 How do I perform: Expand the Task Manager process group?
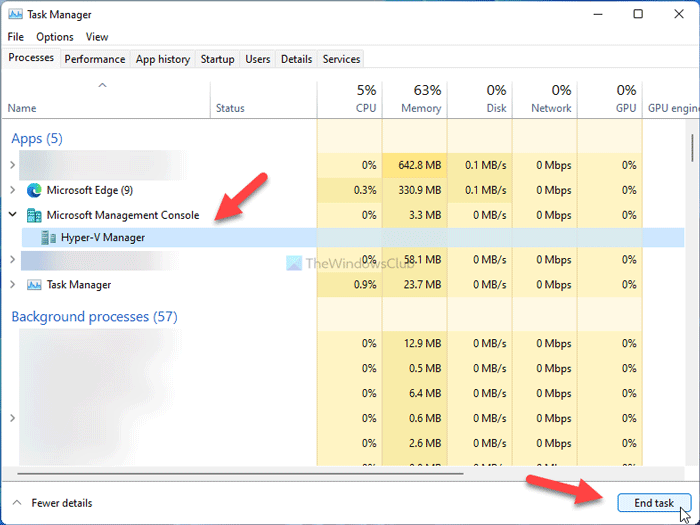pyautogui.click(x=12, y=285)
